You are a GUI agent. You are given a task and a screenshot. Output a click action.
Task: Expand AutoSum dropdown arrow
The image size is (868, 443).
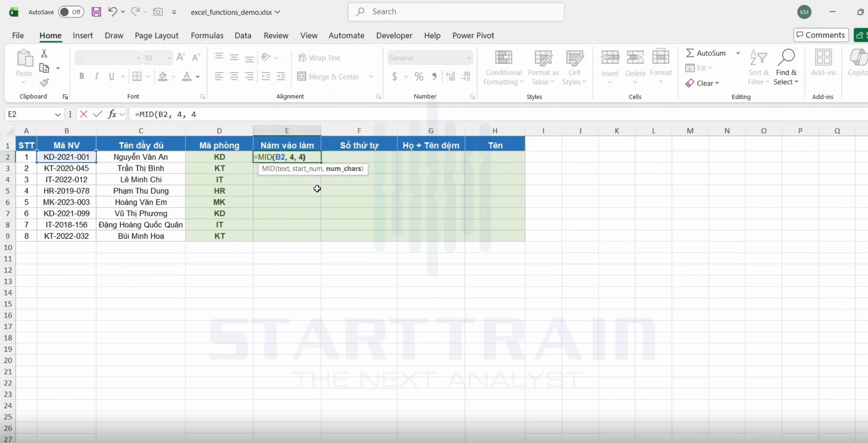tap(738, 53)
